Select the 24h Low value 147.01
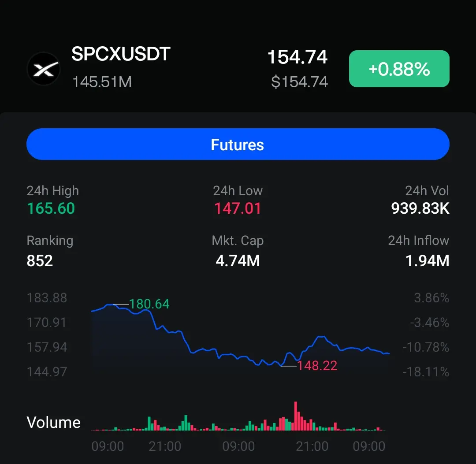 [x=238, y=208]
